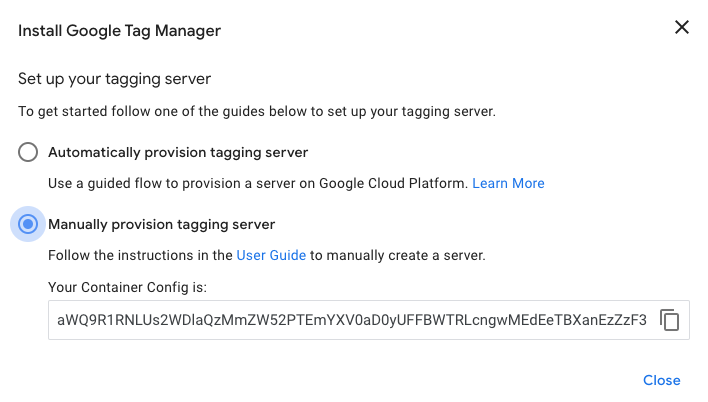The height and width of the screenshot is (402, 708).
Task: Click the 'Set up your tagging server' heading
Action: (114, 79)
